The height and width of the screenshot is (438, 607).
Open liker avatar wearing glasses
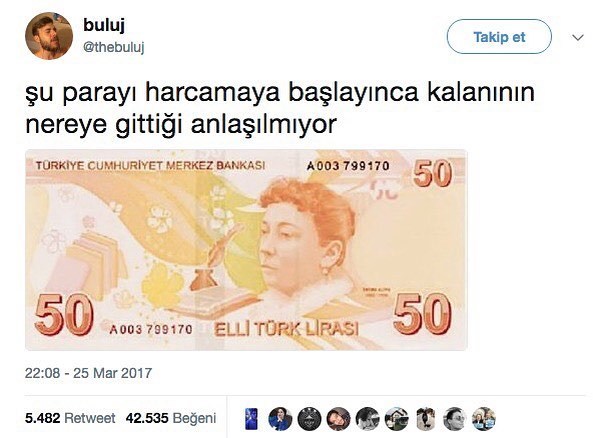454,419
